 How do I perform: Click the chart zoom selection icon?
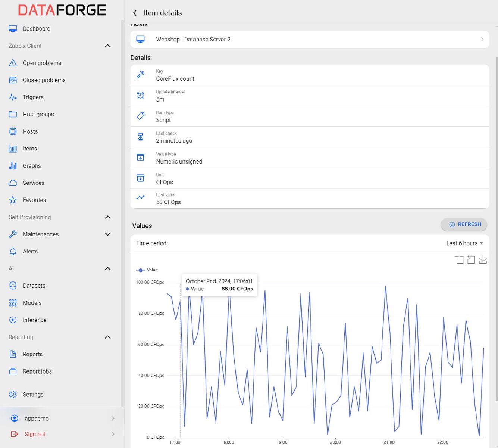459,259
